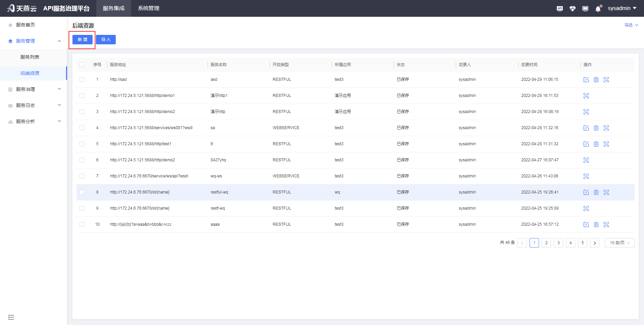View details of row 2 演示http1
Viewport: 644px width, 325px height.
[x=586, y=96]
